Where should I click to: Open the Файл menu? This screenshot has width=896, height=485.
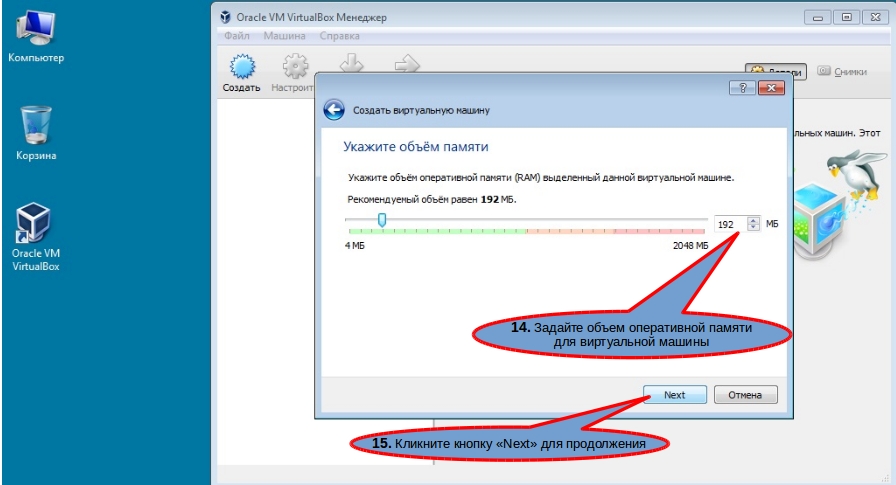click(x=237, y=35)
